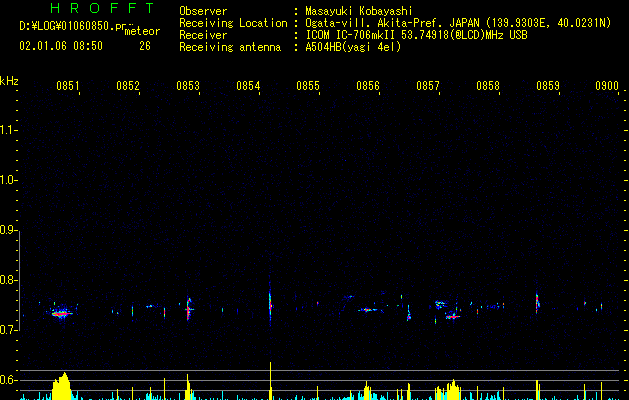Click the horizontal echo streak at 0856
The height and width of the screenshot is (400, 629).
click(368, 310)
